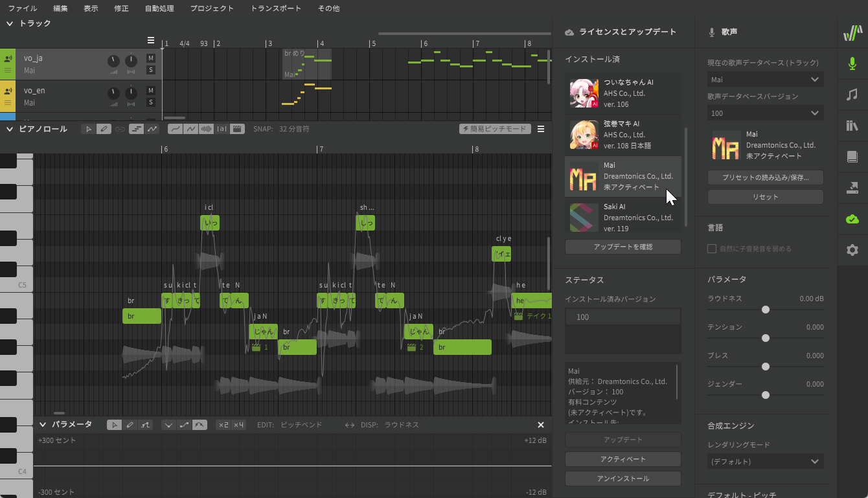Click the vo_en track voice icon
The width and height of the screenshot is (868, 498).
point(8,91)
